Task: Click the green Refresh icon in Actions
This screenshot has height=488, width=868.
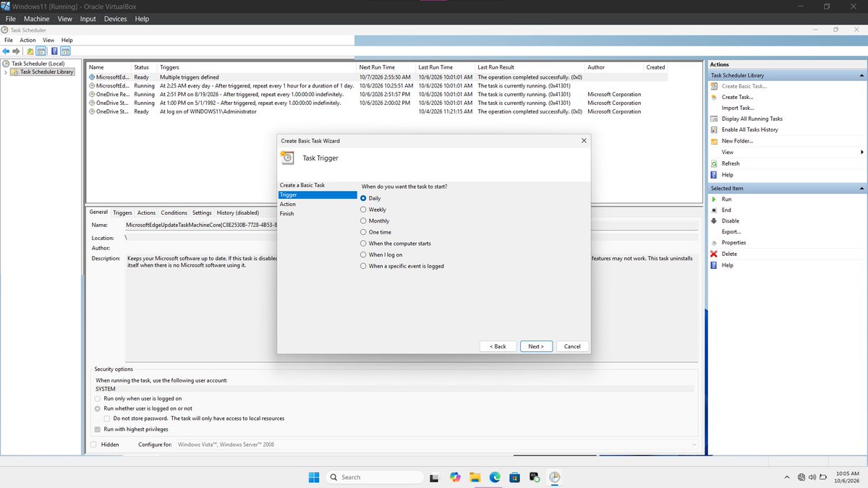Action: 714,163
